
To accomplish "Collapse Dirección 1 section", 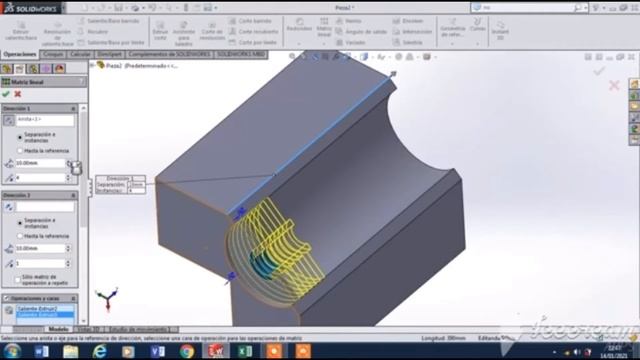I will pyautogui.click(x=73, y=109).
